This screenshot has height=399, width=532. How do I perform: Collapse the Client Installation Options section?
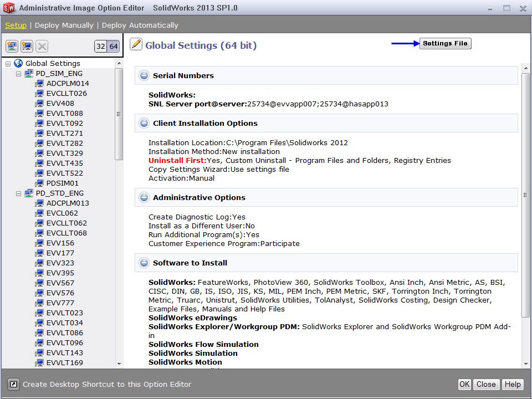pyautogui.click(x=144, y=123)
